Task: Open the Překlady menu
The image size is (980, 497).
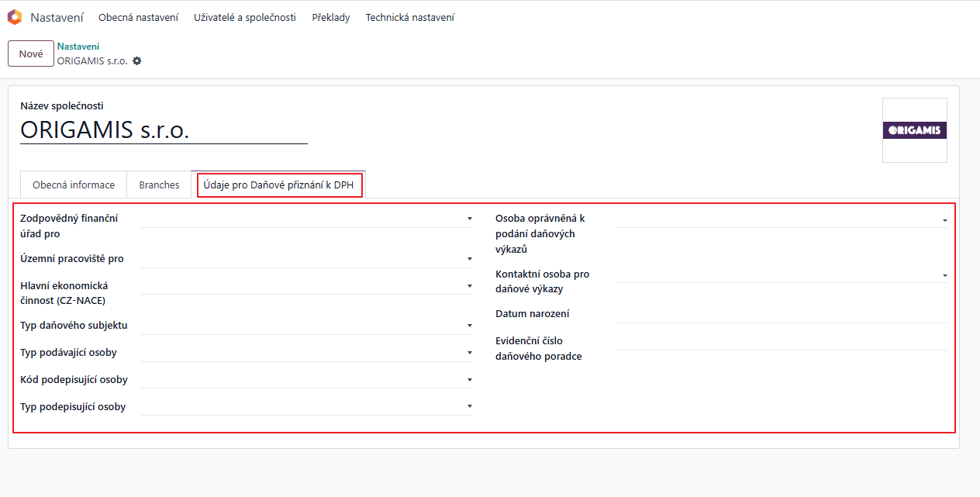Action: 330,17
